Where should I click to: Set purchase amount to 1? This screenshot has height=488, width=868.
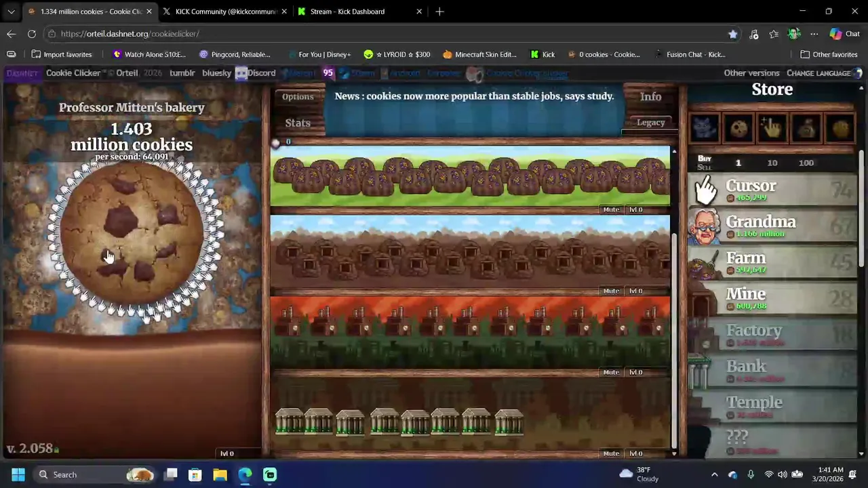(x=738, y=163)
